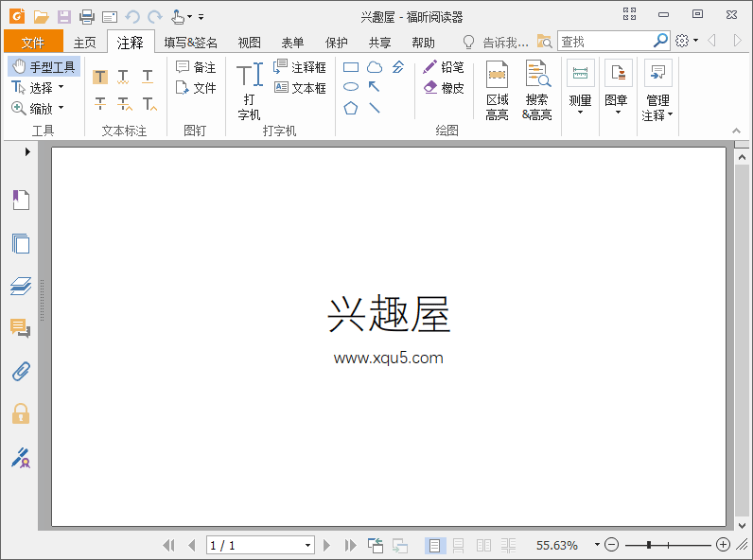Open the Comments side panel
Screen dimensions: 753x560
click(x=21, y=328)
